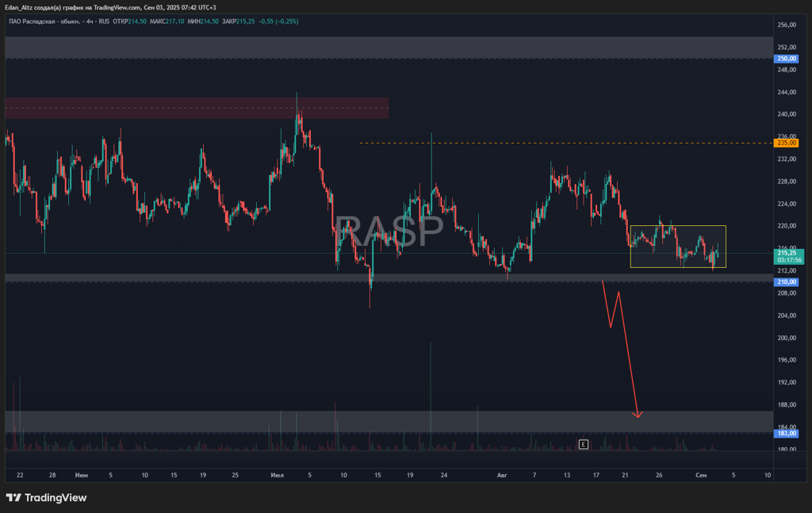Click the "4ч" timeframe in the legend
Image resolution: width=812 pixels, height=513 pixels.
tap(90, 21)
